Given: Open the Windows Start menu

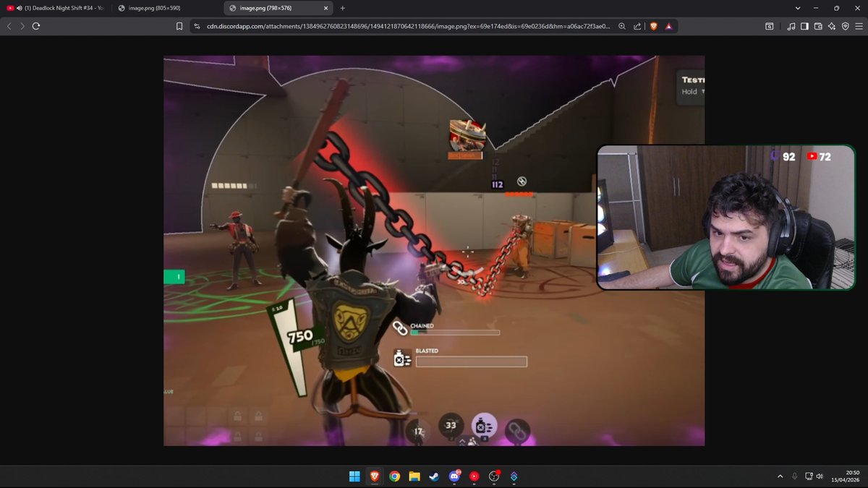Looking at the screenshot, I should click(x=354, y=476).
